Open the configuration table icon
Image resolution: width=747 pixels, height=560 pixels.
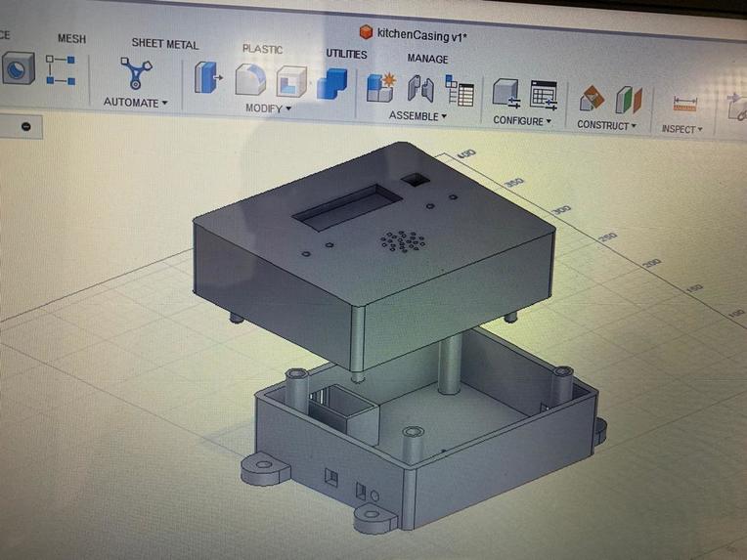pos(544,95)
